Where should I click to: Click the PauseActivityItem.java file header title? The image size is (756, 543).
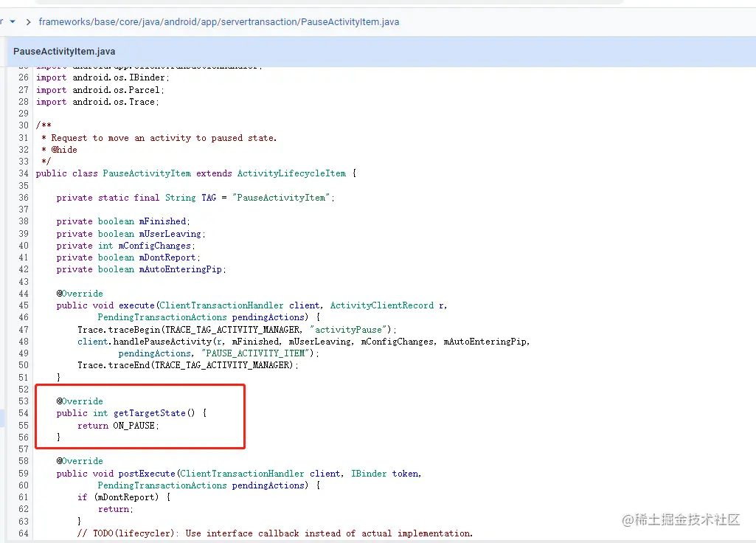pyautogui.click(x=64, y=51)
